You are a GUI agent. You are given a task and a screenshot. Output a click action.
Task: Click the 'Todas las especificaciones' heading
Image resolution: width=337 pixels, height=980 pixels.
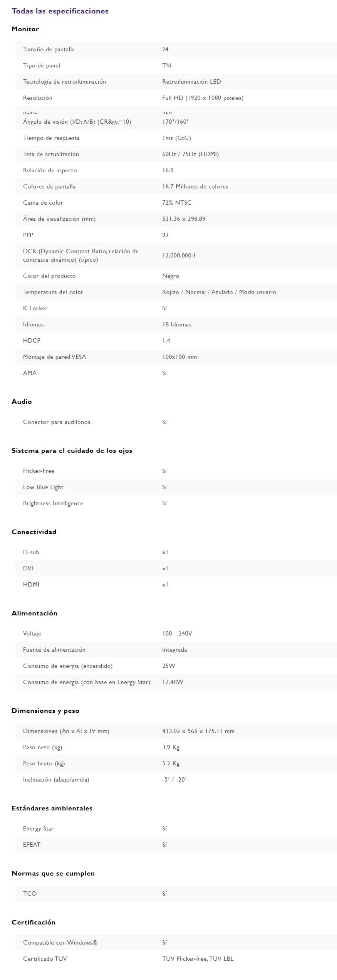point(60,11)
